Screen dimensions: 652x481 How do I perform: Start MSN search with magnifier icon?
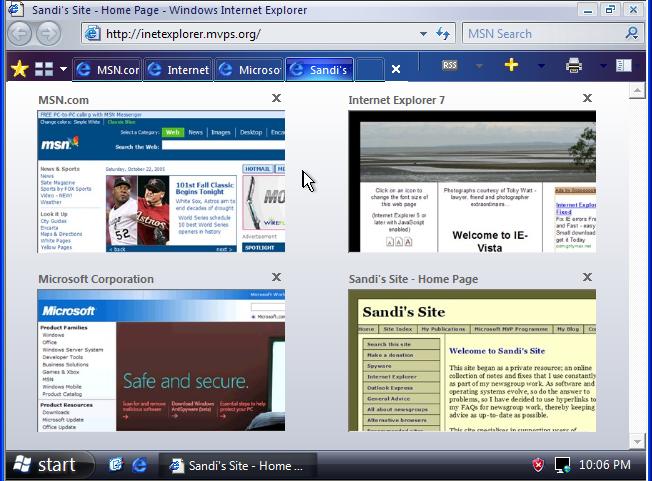632,33
